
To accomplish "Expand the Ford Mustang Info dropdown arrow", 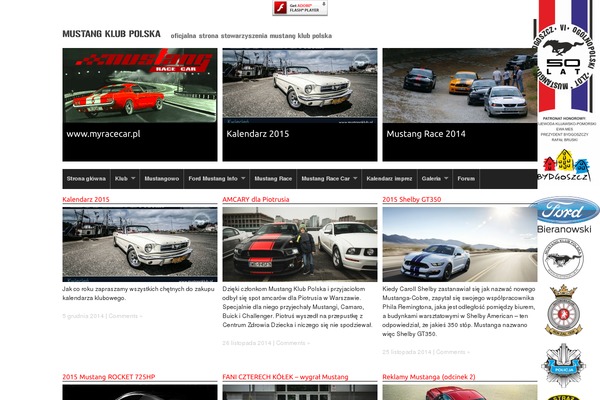I will [x=243, y=178].
